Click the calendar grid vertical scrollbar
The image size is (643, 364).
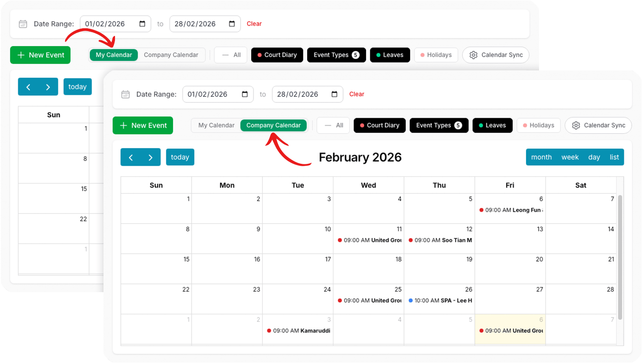[620, 257]
